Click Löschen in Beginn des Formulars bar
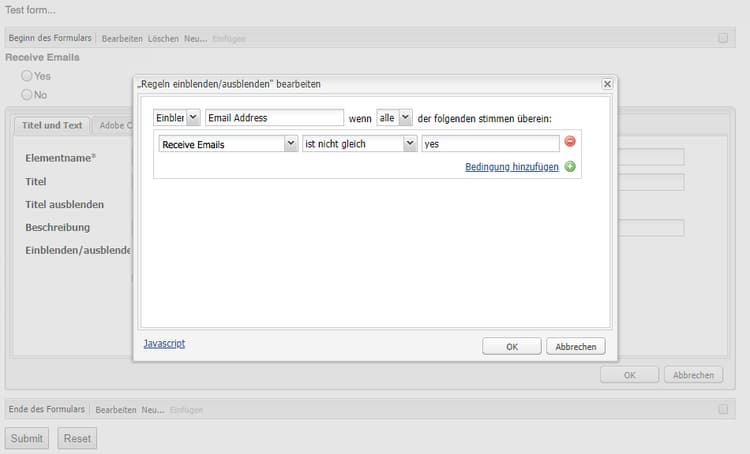Screen dimensions: 750x454 (x=163, y=39)
